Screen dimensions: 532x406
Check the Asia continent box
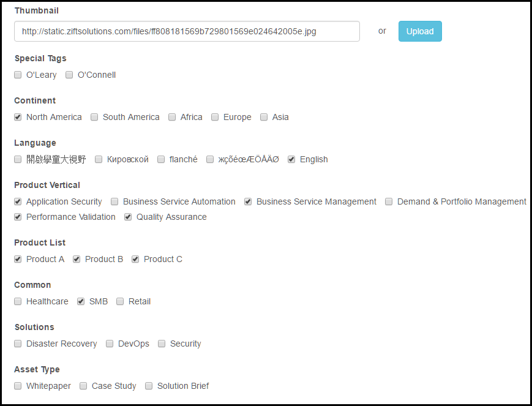point(264,117)
